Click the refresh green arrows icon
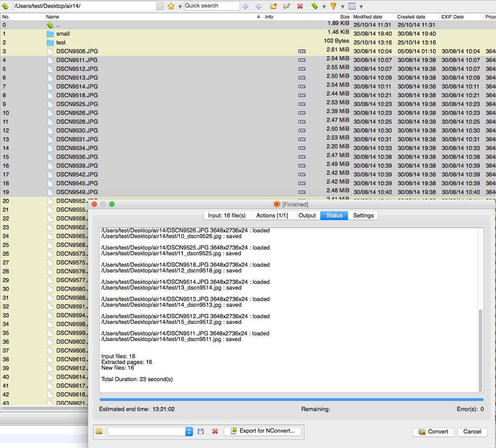 coord(315,6)
